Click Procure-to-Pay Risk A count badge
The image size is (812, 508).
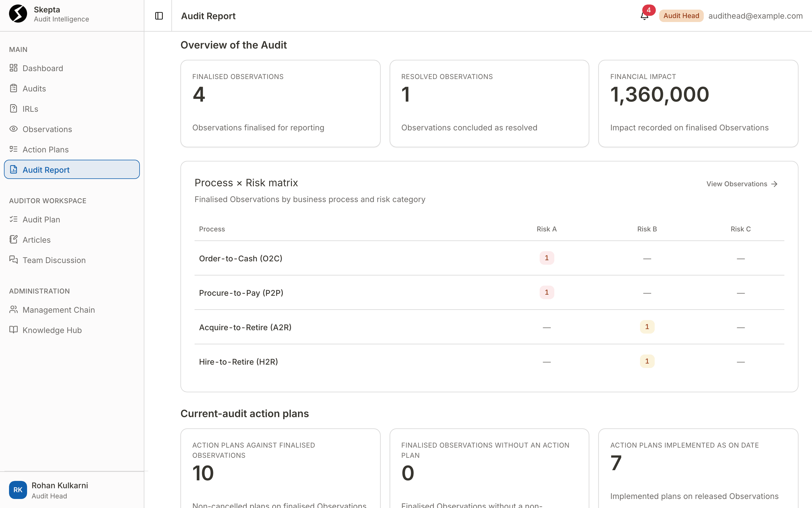pyautogui.click(x=547, y=292)
